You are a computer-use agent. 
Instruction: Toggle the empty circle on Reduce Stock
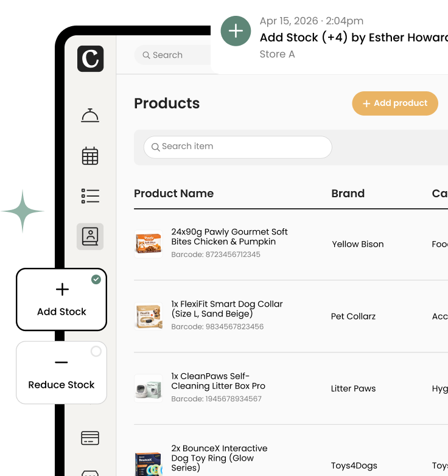pos(96,351)
